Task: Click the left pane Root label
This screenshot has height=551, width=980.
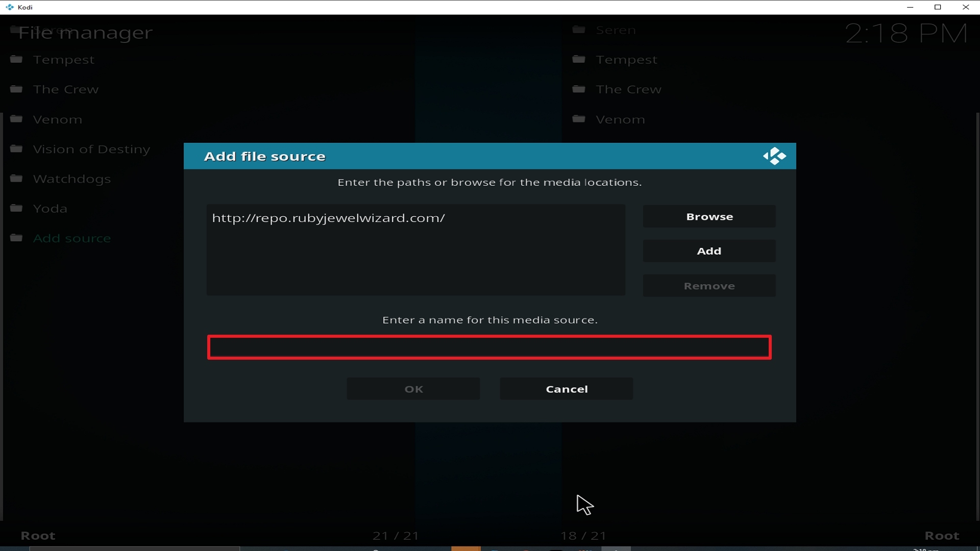Action: [38, 536]
